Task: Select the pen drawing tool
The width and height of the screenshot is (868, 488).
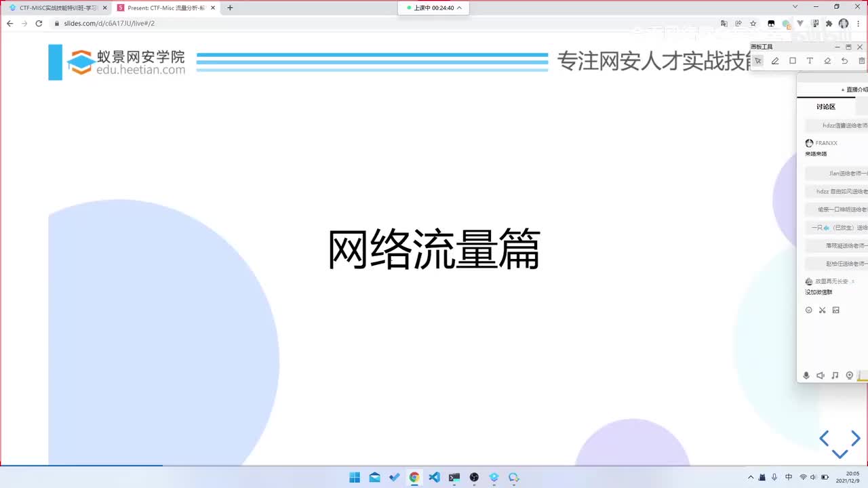Action: (775, 61)
